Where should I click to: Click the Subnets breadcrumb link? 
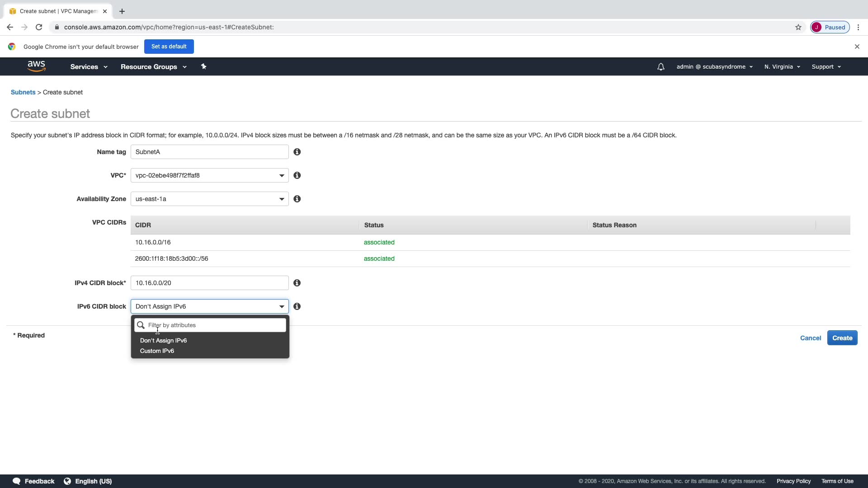pyautogui.click(x=23, y=92)
